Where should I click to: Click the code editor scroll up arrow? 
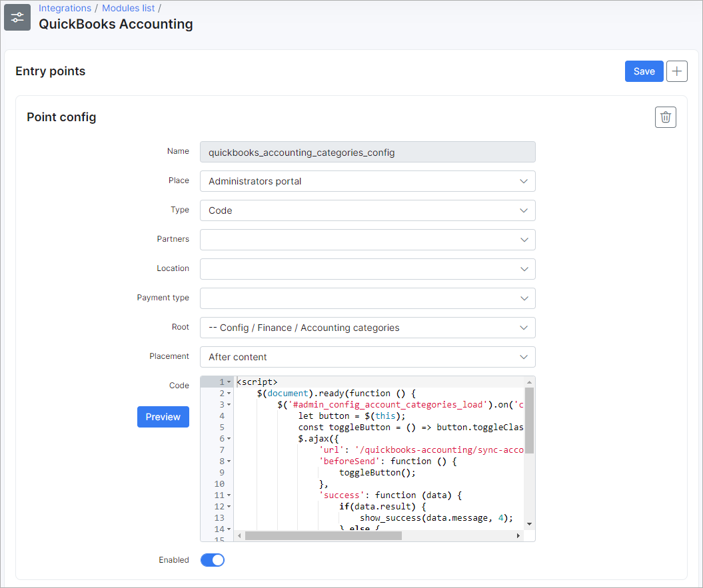[530, 382]
